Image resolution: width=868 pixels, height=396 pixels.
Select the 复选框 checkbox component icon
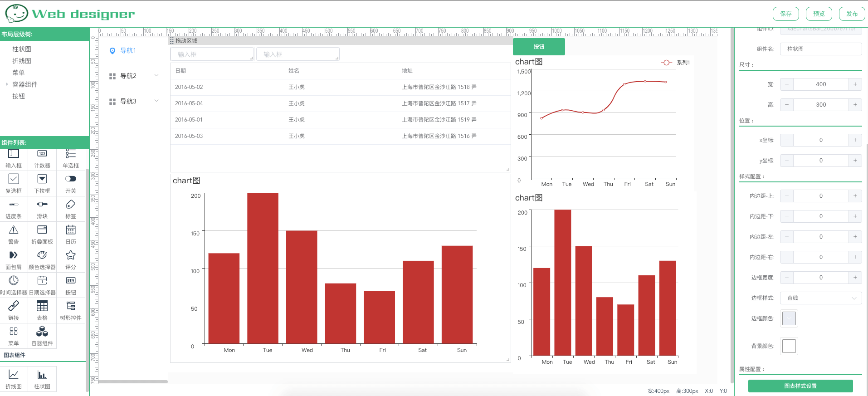pyautogui.click(x=14, y=179)
